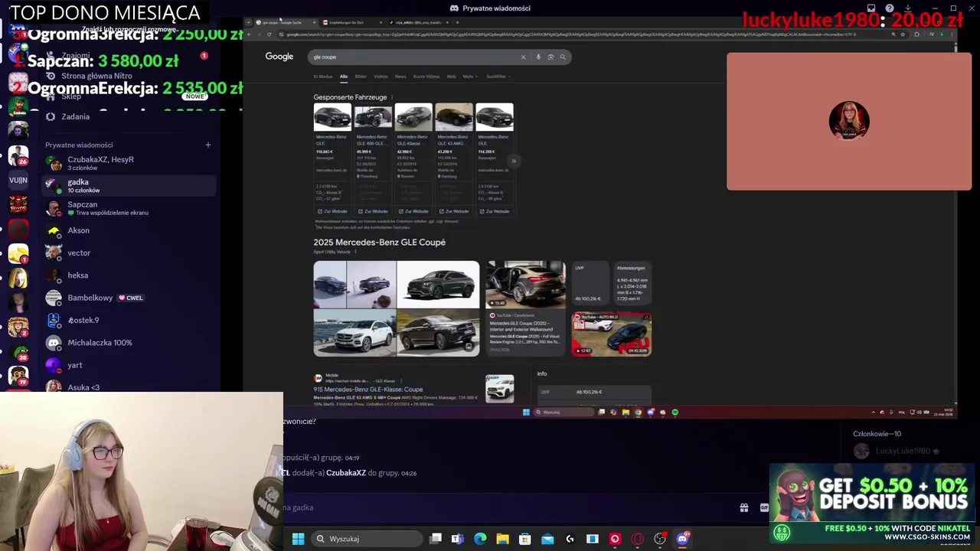Launch Microsoft Edge from the taskbar
Screen dimensions: 980x551
pos(480,539)
